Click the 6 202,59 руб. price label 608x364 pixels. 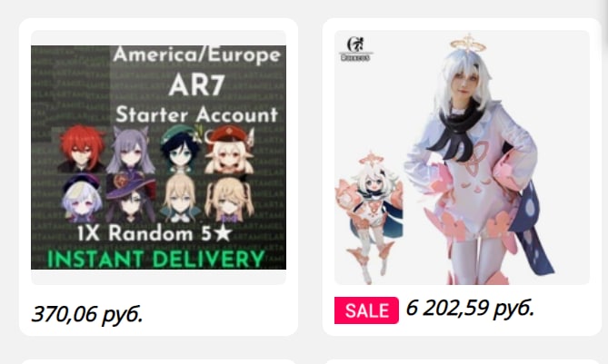(471, 309)
